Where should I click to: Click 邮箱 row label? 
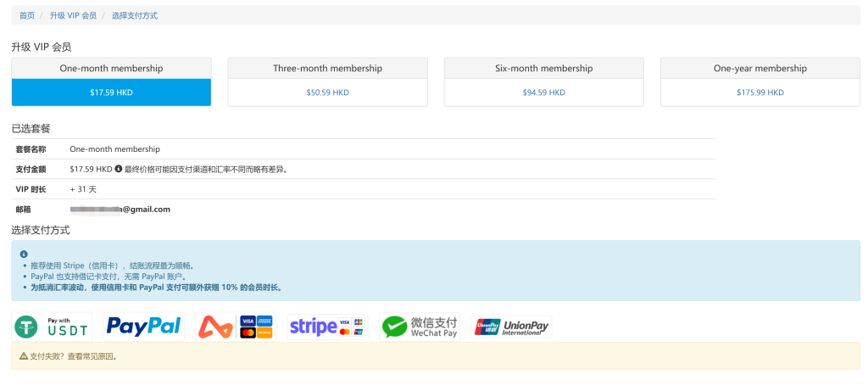23,210
